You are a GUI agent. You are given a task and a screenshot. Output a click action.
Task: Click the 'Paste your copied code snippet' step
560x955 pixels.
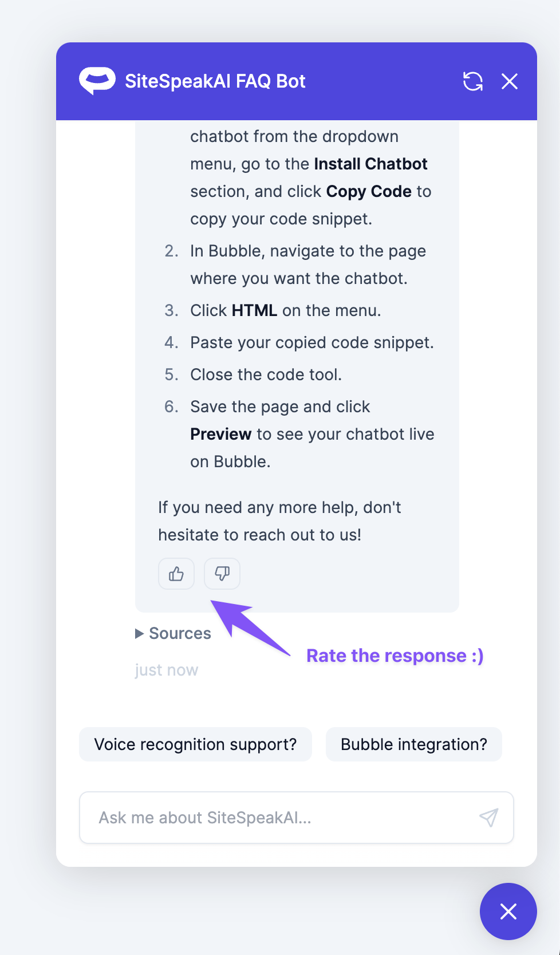[311, 342]
